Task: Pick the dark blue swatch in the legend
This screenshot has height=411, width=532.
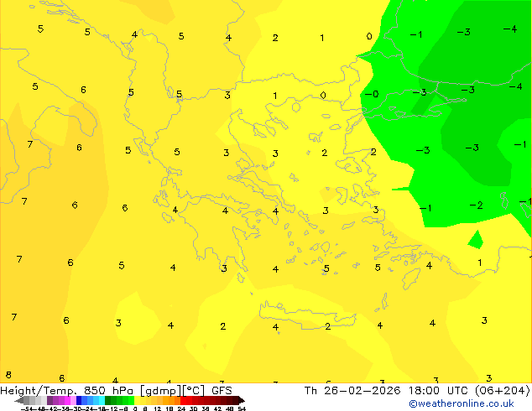Action: coord(79,400)
